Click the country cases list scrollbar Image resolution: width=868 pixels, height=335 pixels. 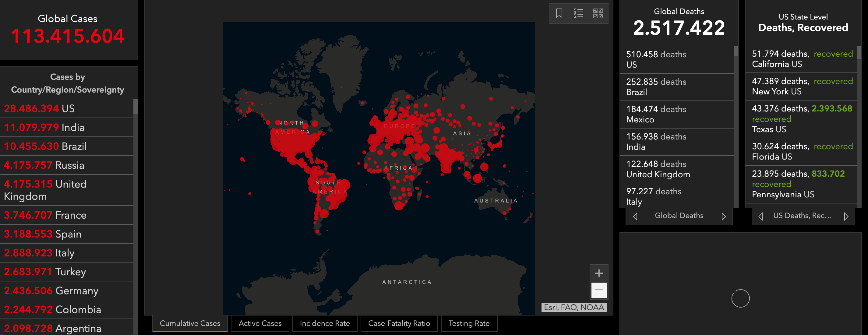tap(136, 107)
